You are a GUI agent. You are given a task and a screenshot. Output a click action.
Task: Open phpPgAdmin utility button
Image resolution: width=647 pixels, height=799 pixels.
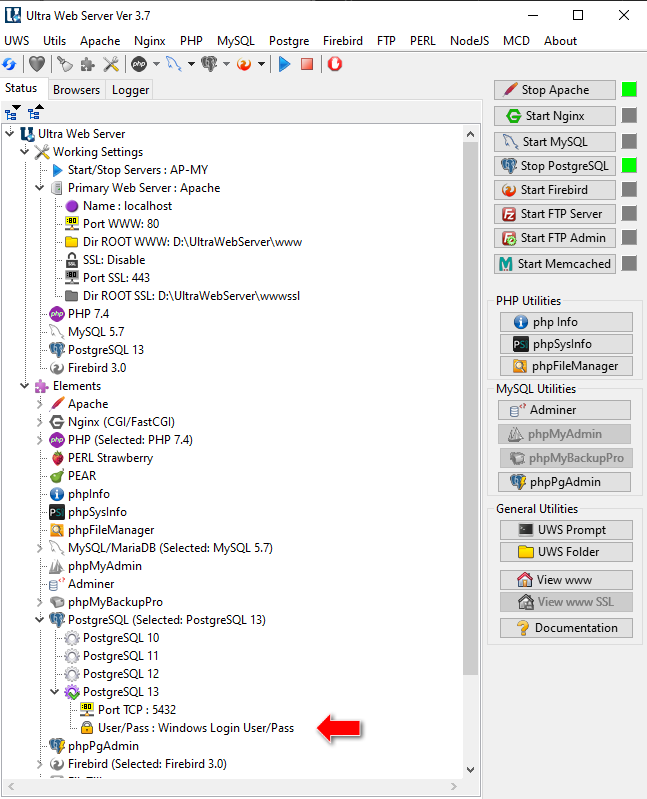click(x=564, y=482)
